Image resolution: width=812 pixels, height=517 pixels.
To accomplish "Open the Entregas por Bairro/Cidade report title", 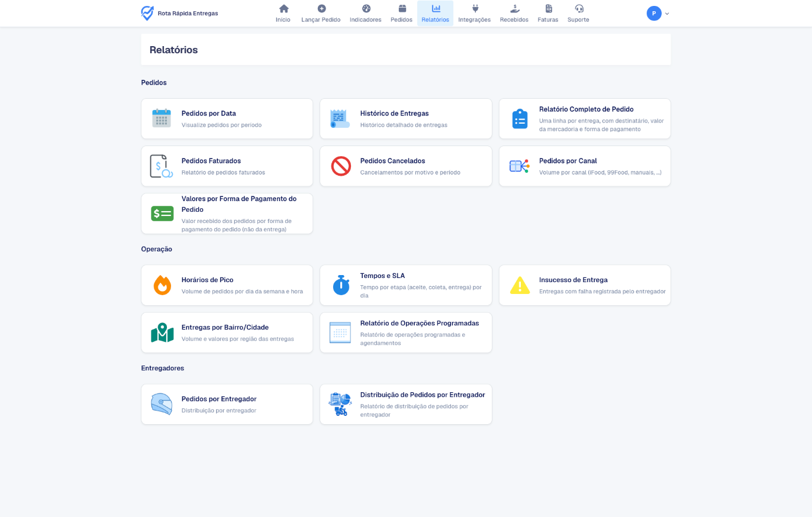I will tap(225, 327).
